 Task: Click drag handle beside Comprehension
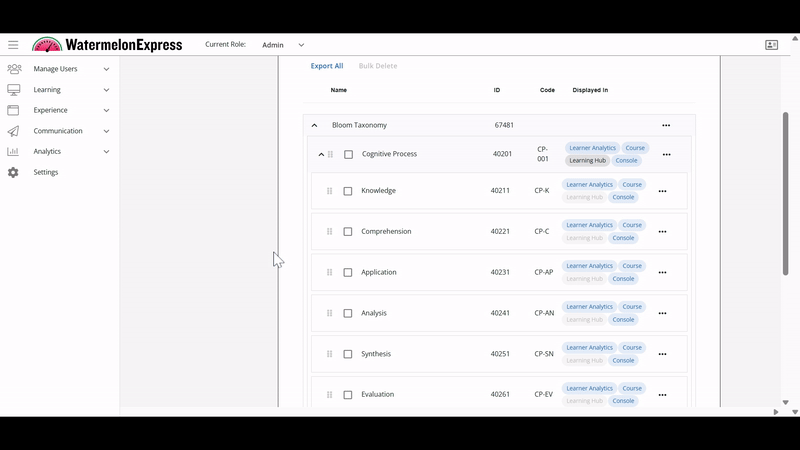click(x=329, y=232)
